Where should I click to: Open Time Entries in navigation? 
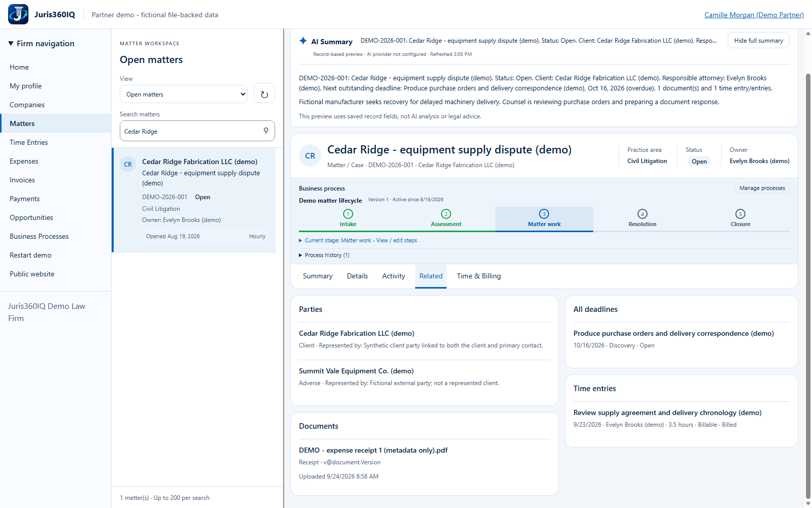[x=56, y=142]
